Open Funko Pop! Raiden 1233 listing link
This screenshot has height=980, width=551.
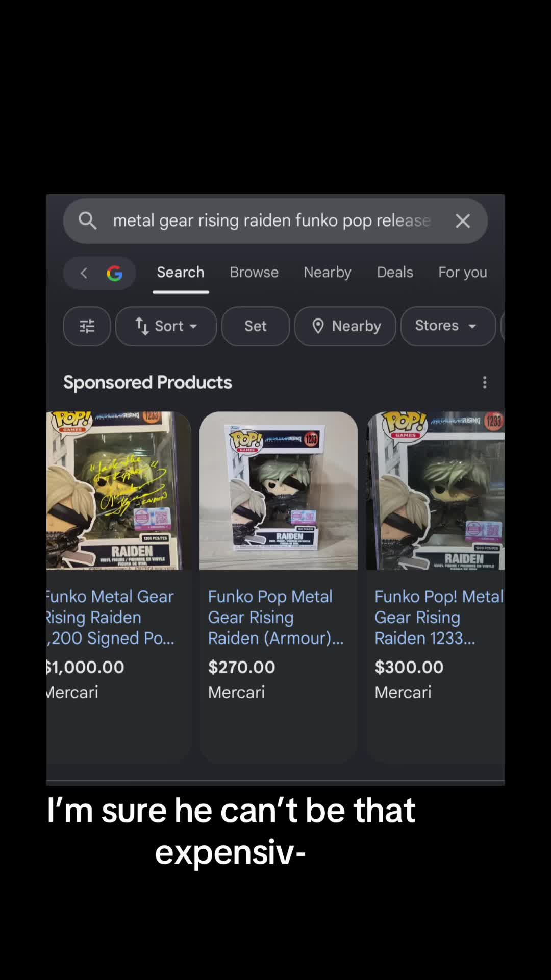coord(439,617)
